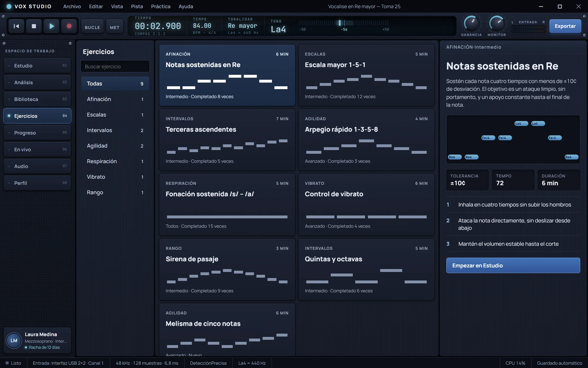Screen dimensions: 588x368
Task: Filter exercises by Respiración
Action: [x=115, y=161]
